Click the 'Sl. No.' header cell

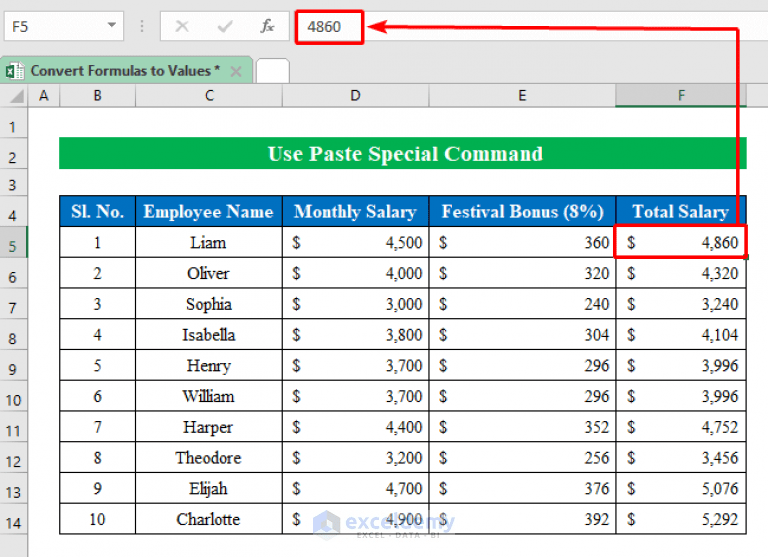[97, 211]
